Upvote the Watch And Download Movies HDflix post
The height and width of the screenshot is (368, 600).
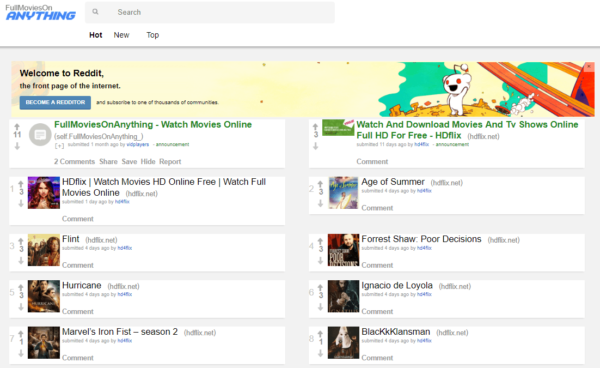(315, 127)
